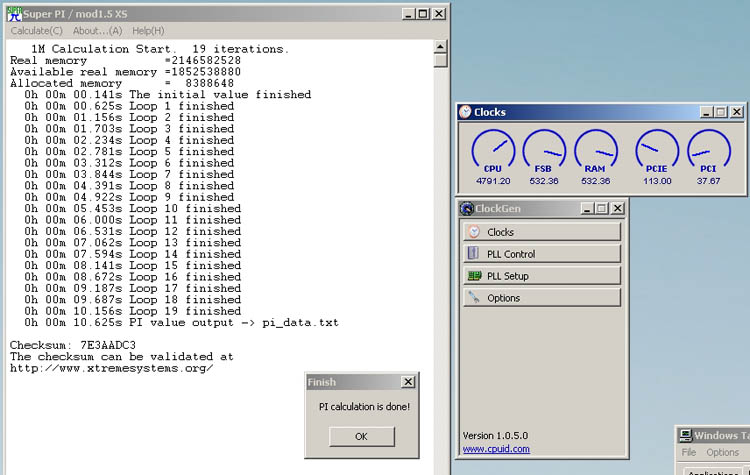This screenshot has width=750, height=475.
Task: Open Options menu in Windows Task Manager
Action: tap(723, 453)
